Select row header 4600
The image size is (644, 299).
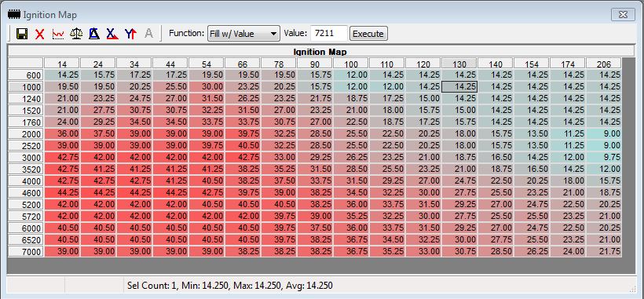click(26, 193)
